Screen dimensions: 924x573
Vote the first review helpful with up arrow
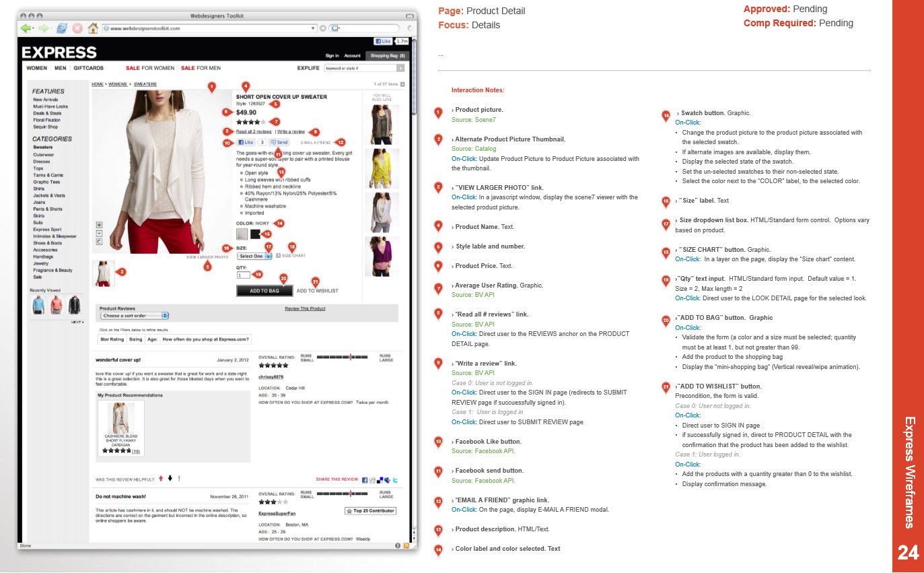pyautogui.click(x=161, y=479)
